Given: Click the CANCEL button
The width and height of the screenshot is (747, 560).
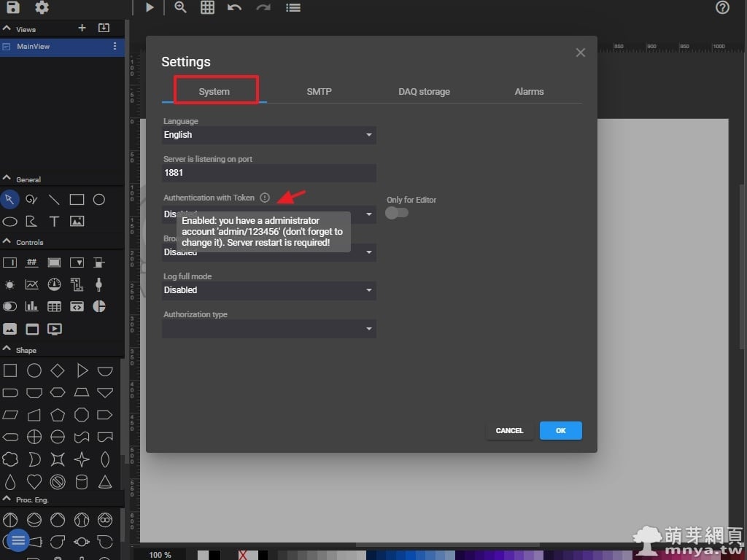Looking at the screenshot, I should pyautogui.click(x=509, y=431).
